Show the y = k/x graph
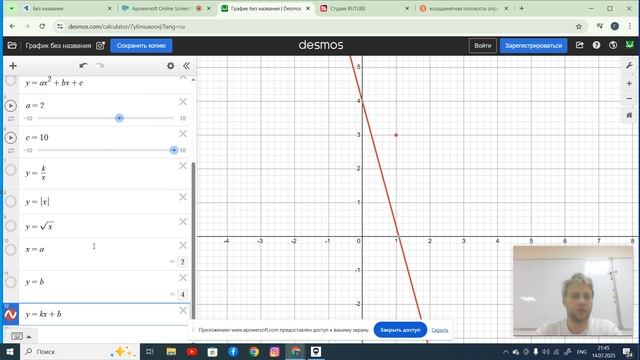The image size is (640, 360). pos(11,170)
